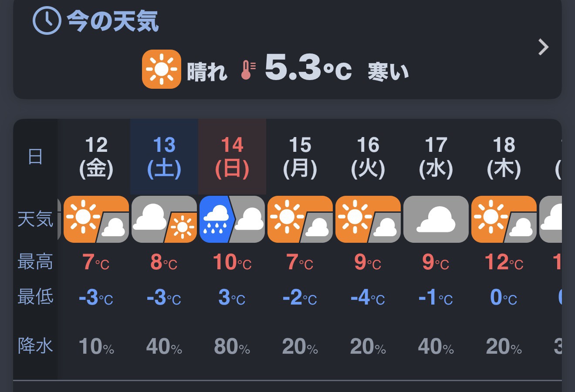Click the 降水 row label
This screenshot has height=392, width=575.
(35, 346)
